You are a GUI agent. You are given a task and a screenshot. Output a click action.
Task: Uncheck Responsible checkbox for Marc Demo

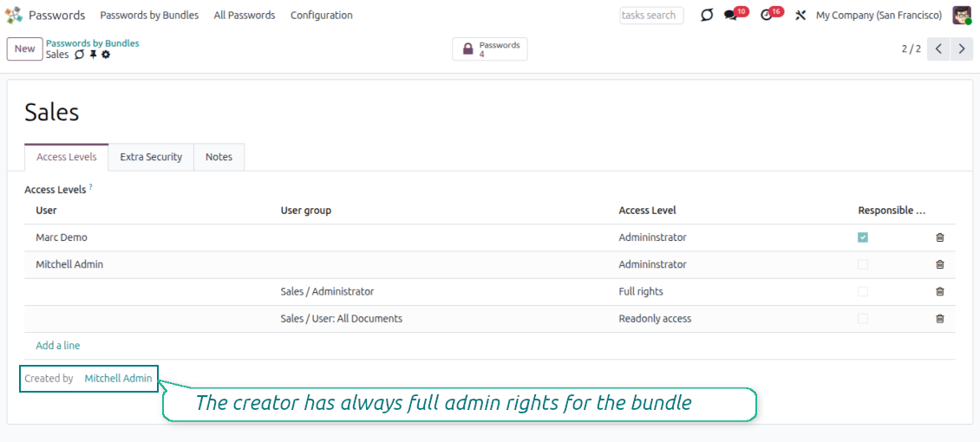point(862,237)
